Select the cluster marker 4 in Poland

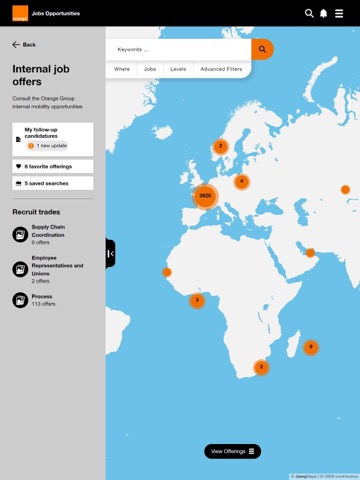coord(242,181)
